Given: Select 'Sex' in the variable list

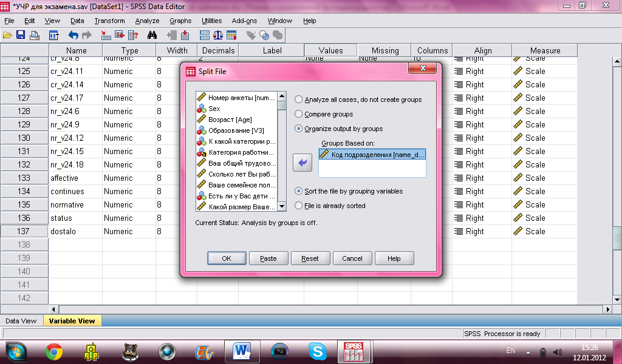Looking at the screenshot, I should pyautogui.click(x=236, y=109).
